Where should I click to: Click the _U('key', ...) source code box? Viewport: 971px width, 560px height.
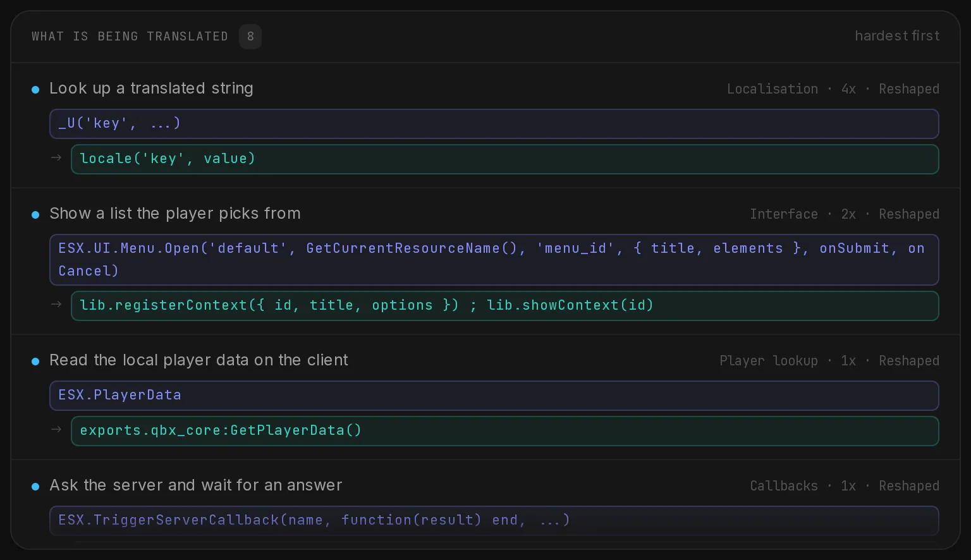(494, 124)
